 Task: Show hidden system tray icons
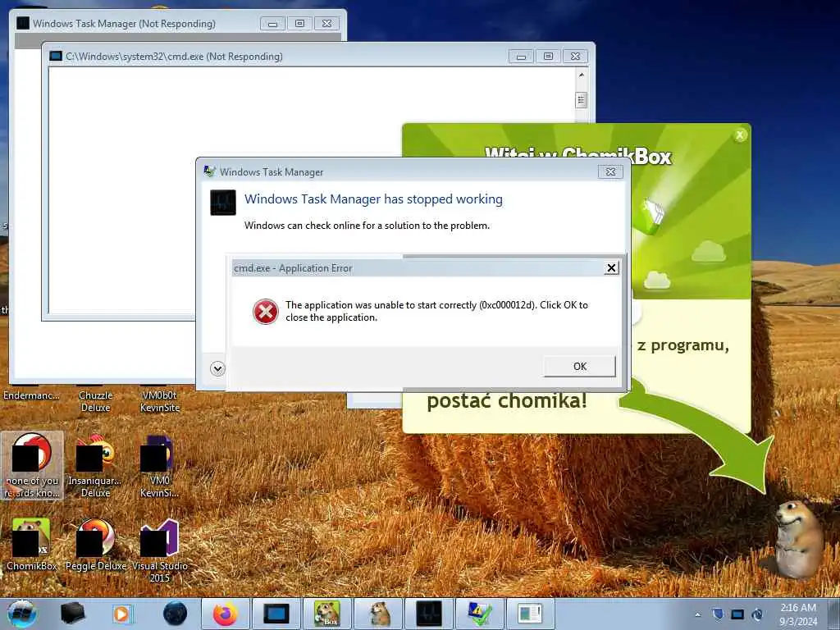coord(697,614)
